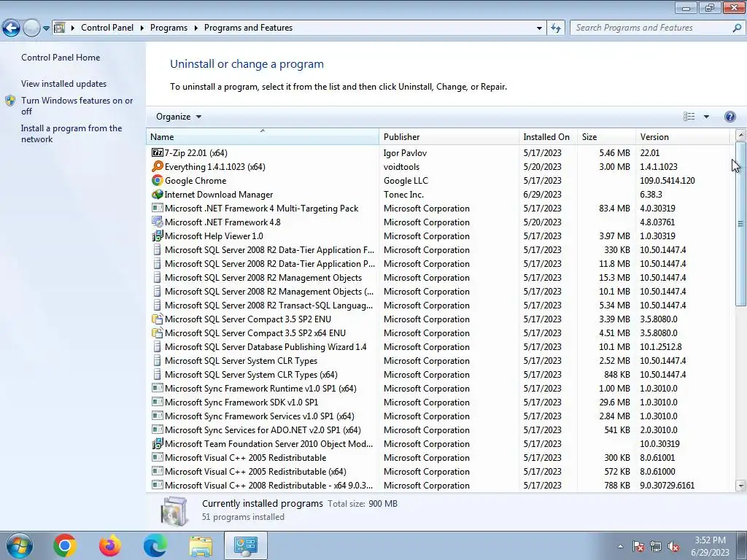This screenshot has height=560, width=747.
Task: Launch Microsoft Edge from the taskbar
Action: point(155,545)
